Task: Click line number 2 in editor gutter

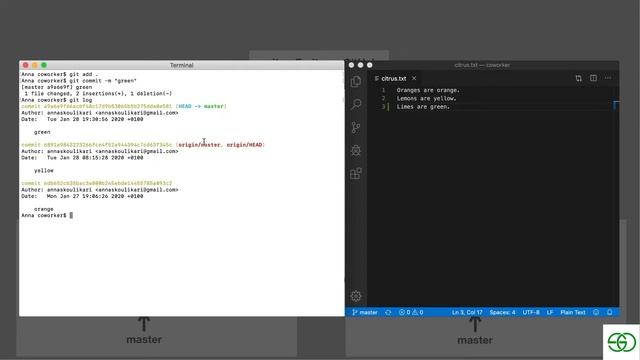Action: tap(383, 98)
